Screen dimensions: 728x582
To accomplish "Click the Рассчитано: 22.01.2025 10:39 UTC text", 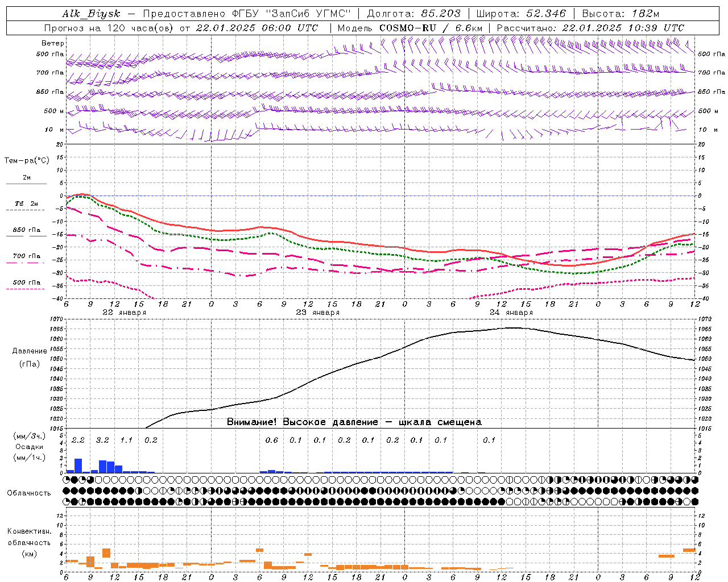I will tap(590, 28).
